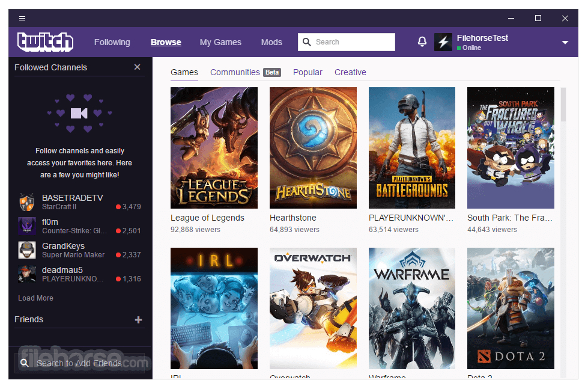Go to Browse section

point(166,42)
